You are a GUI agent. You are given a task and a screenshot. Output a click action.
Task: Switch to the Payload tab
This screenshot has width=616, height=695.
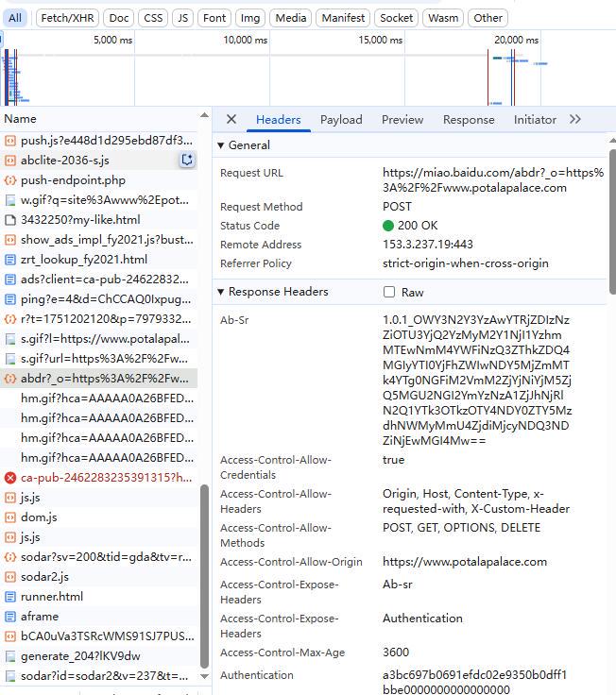pyautogui.click(x=341, y=120)
